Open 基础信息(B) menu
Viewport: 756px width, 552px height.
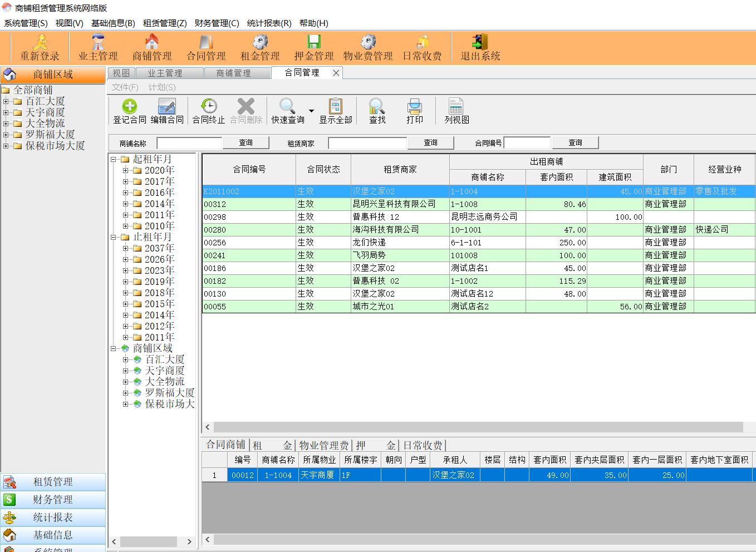tap(113, 23)
